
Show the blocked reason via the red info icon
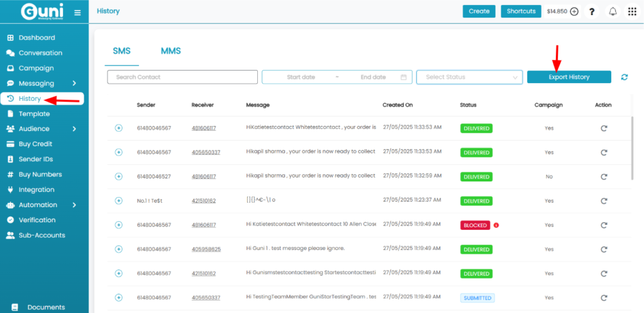[496, 225]
